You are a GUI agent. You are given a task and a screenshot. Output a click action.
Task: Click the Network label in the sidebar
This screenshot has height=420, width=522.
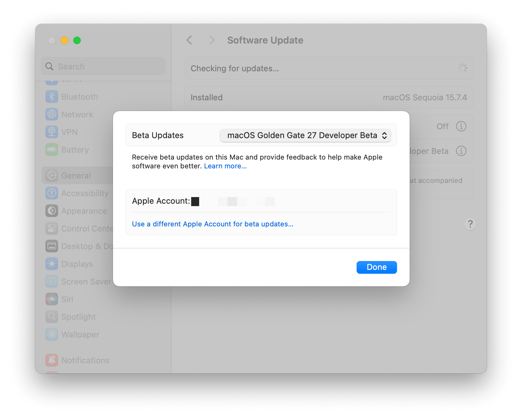tap(77, 114)
